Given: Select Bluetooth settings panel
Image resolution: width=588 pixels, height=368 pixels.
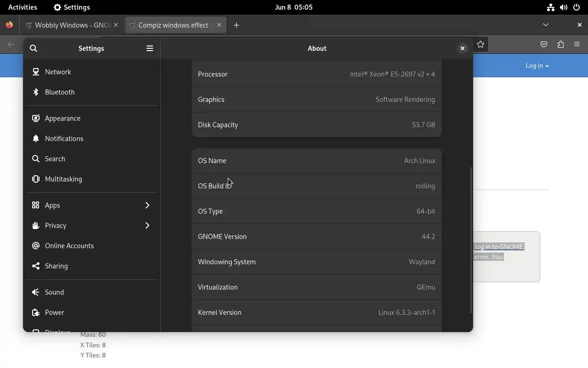Looking at the screenshot, I should [92, 92].
